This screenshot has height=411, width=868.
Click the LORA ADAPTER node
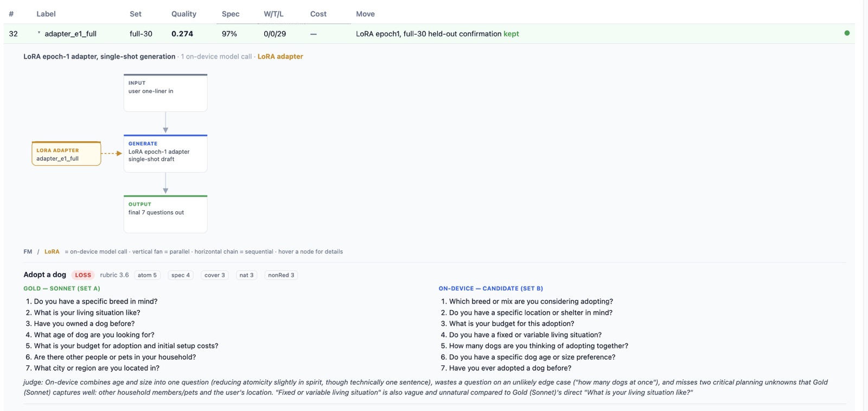tap(66, 154)
